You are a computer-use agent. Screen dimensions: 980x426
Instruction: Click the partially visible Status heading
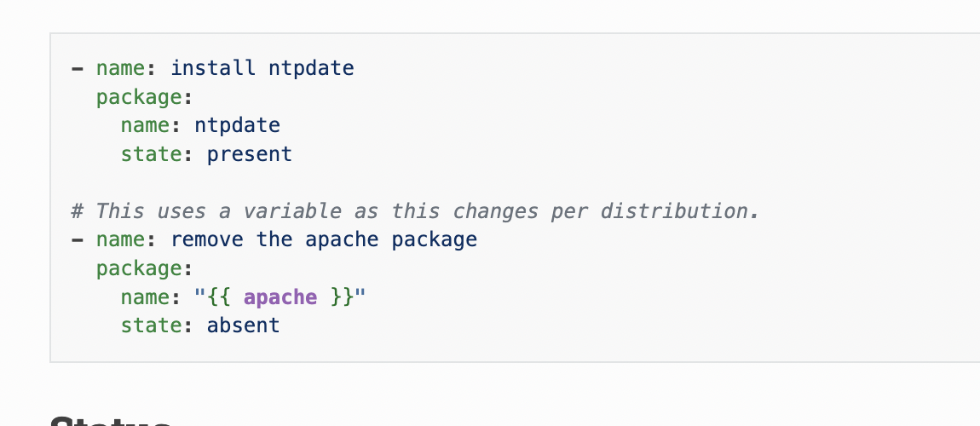(111, 421)
